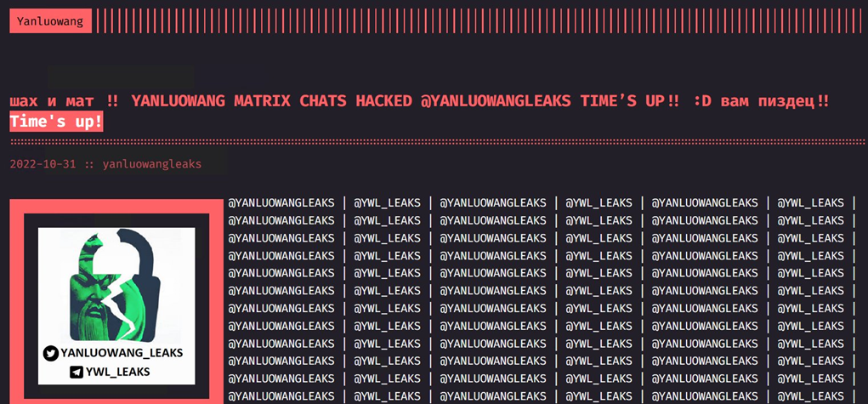
Task: Click @YANLUOWANGLEAKS mention inside the headline
Action: coord(496,101)
